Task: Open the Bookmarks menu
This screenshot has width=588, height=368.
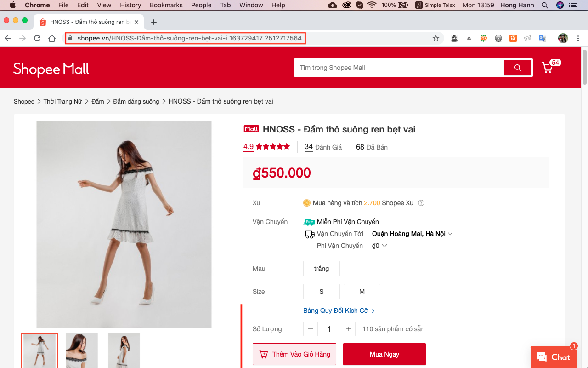Action: pyautogui.click(x=166, y=5)
